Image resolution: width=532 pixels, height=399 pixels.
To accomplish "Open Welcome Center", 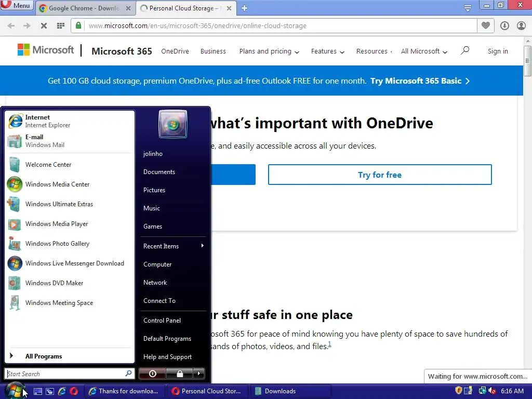I will (x=69, y=165).
